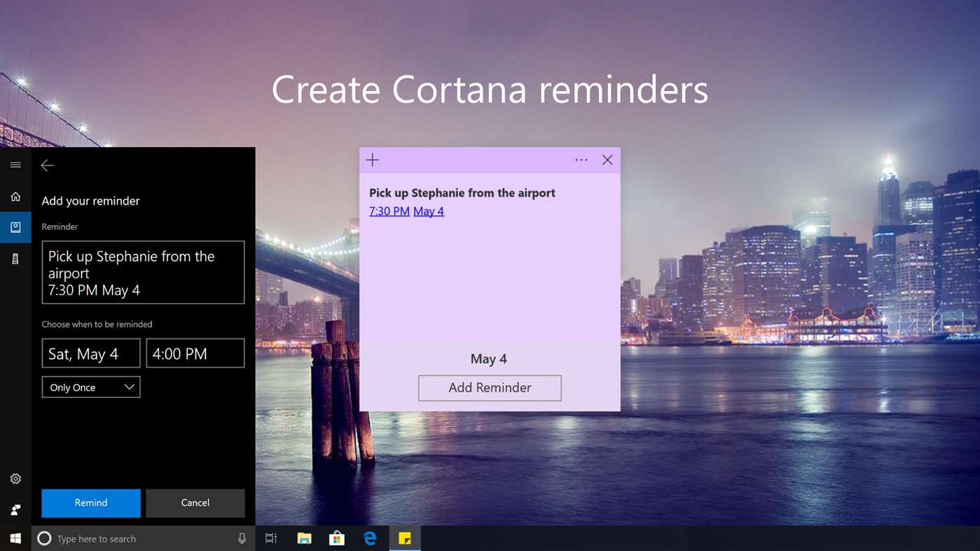The width and height of the screenshot is (980, 551).
Task: Open the feedback icon in Cortana sidebar
Action: click(x=15, y=510)
